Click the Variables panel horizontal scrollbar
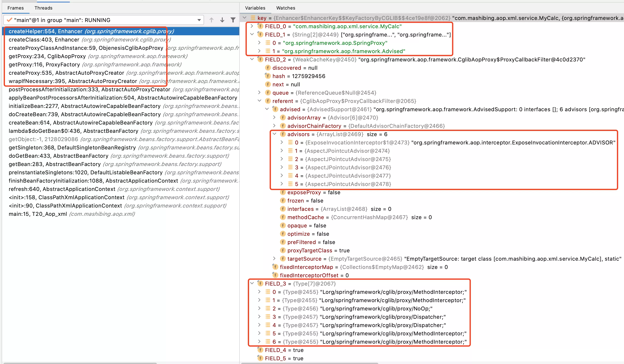Image resolution: width=624 pixels, height=364 pixels. (x=310, y=363)
